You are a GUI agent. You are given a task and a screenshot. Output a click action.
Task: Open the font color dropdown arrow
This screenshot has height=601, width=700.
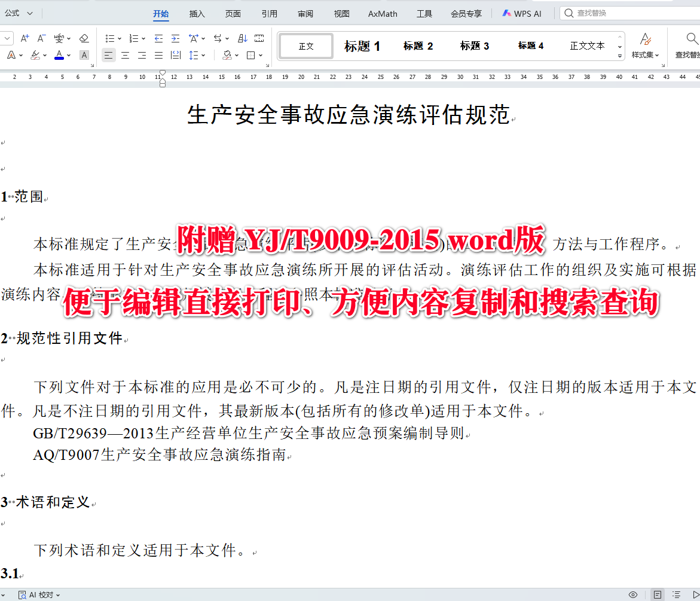pos(68,54)
